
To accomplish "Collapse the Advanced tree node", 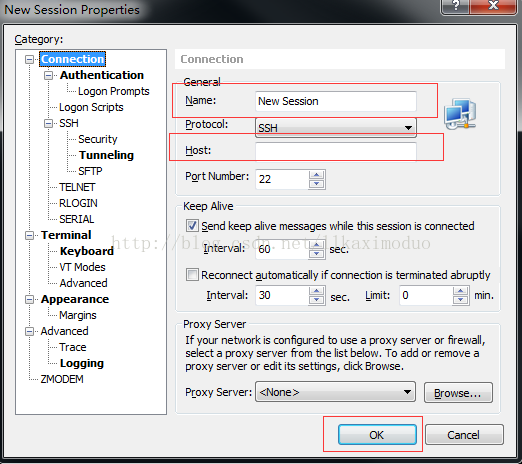I will point(29,331).
